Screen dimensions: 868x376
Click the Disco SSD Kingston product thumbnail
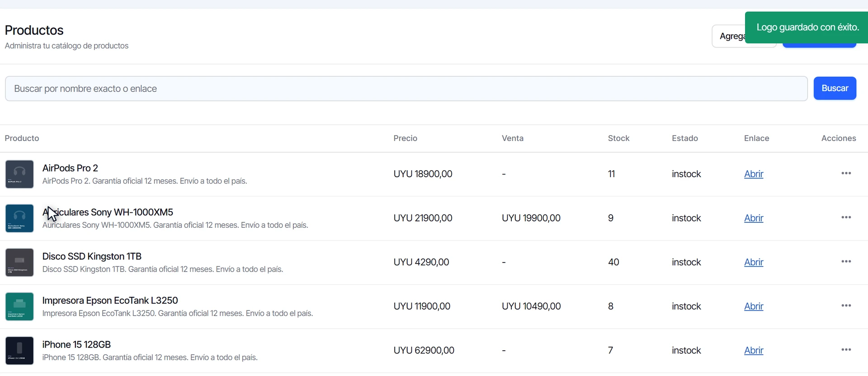[19, 262]
